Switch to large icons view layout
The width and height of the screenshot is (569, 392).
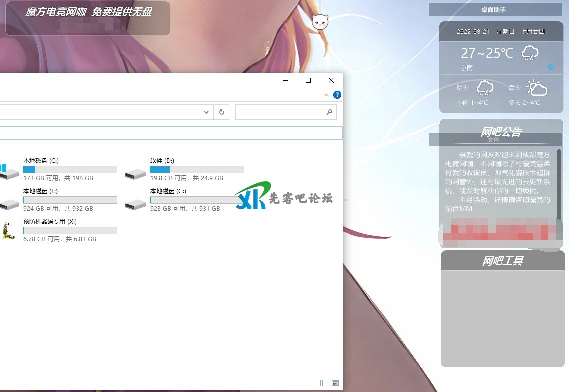335,383
